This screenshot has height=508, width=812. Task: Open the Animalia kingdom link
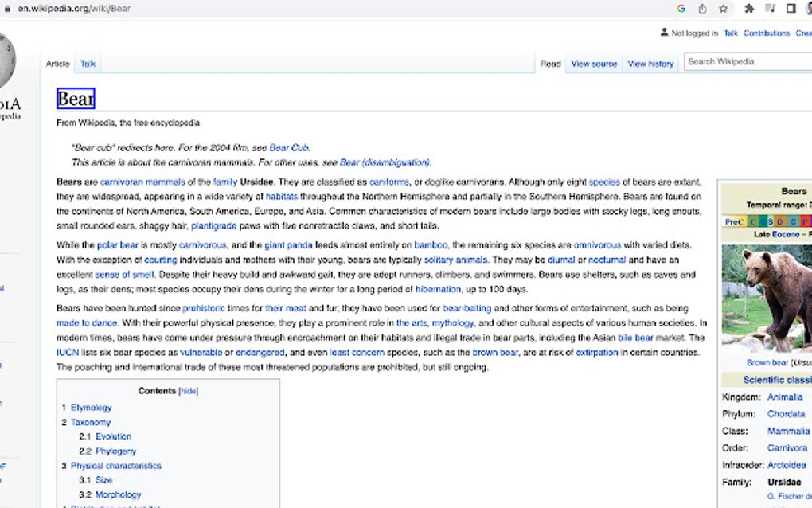coord(785,397)
